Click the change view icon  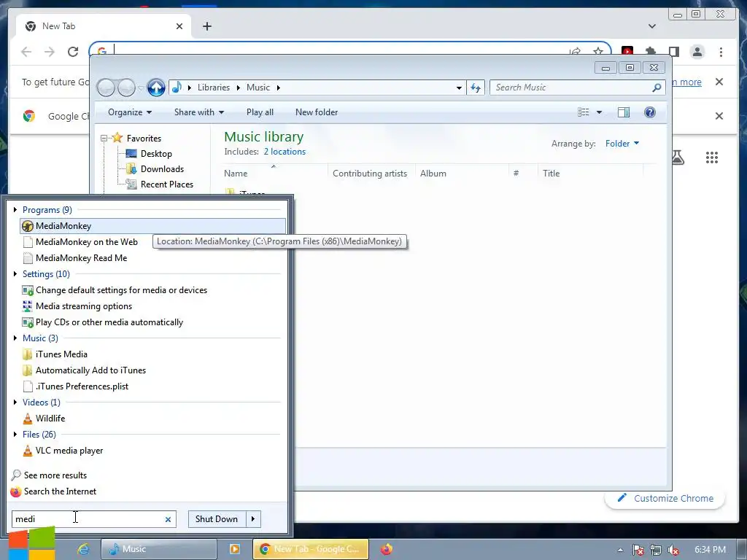583,112
